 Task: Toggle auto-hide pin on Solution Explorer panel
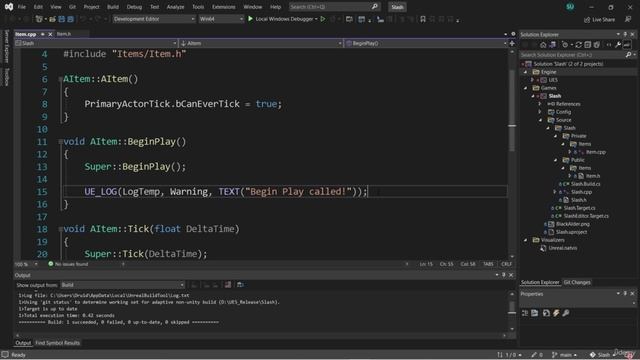(625, 34)
